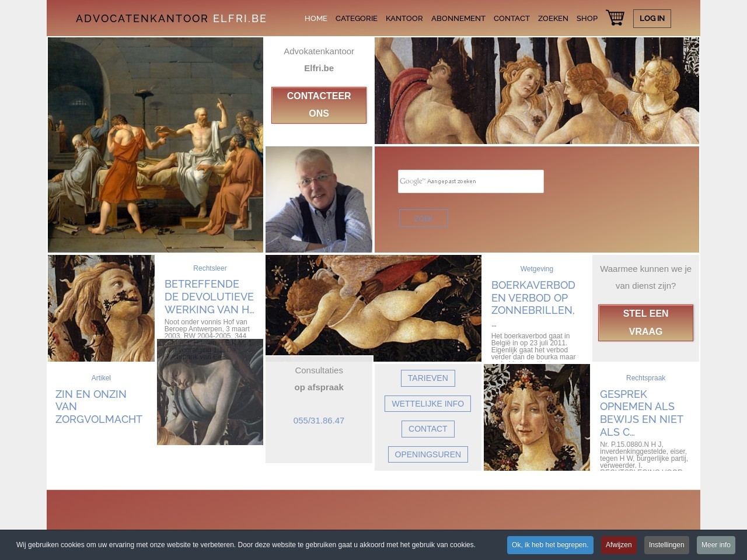Open the Rechtspraak category link
Image resolution: width=747 pixels, height=560 pixels.
pyautogui.click(x=645, y=378)
